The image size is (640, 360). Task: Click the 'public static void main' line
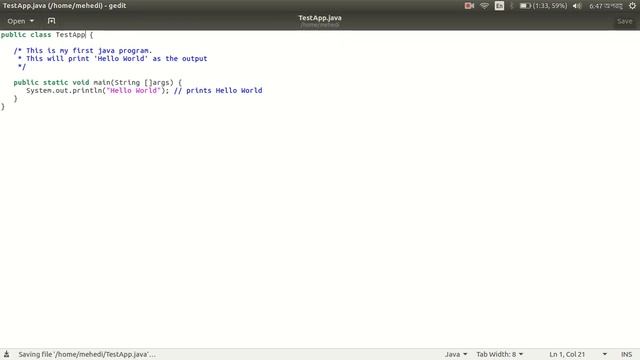[x=98, y=82]
